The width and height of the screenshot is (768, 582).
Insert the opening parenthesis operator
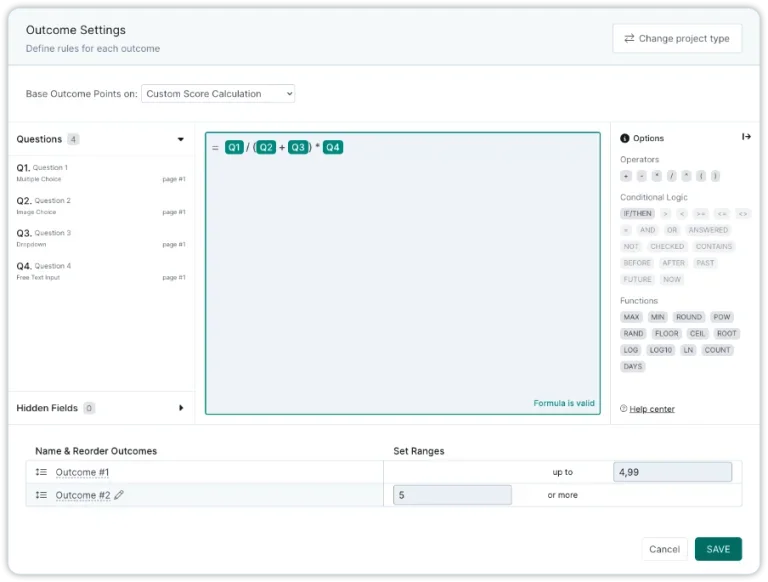pyautogui.click(x=701, y=176)
